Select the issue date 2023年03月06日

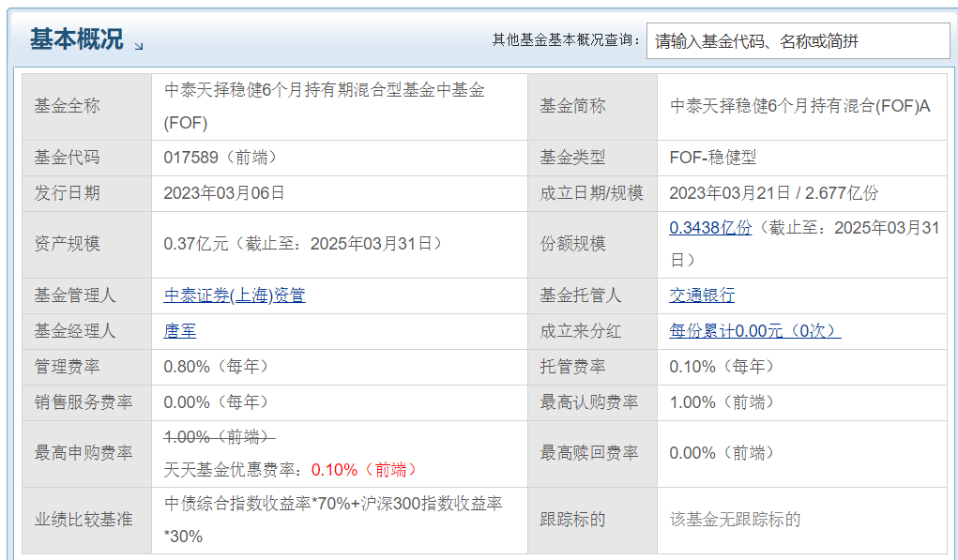[224, 193]
